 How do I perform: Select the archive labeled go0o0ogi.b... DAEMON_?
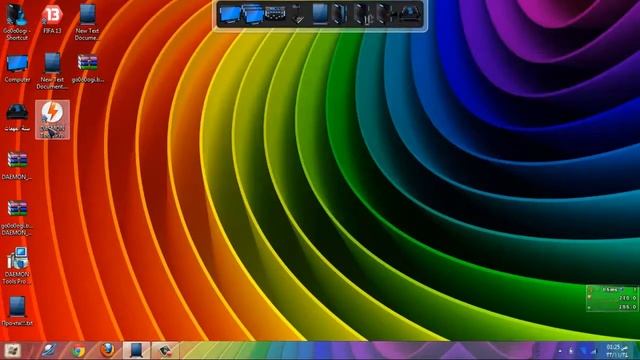[17, 218]
